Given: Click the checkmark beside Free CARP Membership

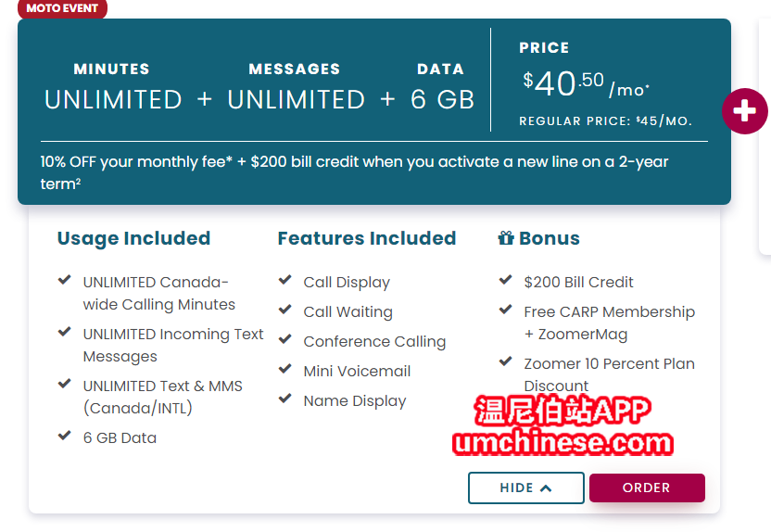Looking at the screenshot, I should point(505,310).
